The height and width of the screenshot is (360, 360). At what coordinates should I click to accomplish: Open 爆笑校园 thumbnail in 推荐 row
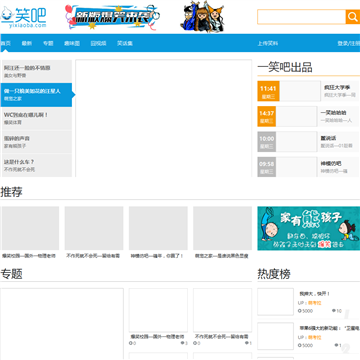[30, 228]
